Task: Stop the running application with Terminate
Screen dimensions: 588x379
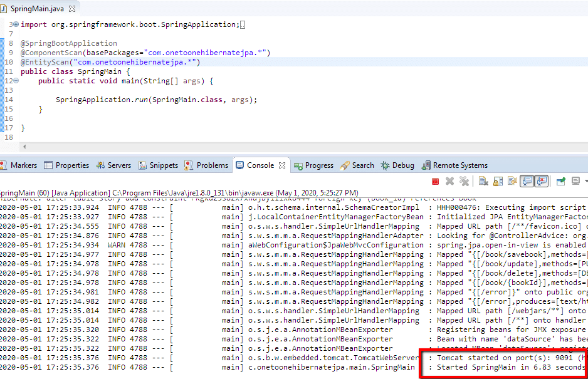Action: (x=435, y=181)
